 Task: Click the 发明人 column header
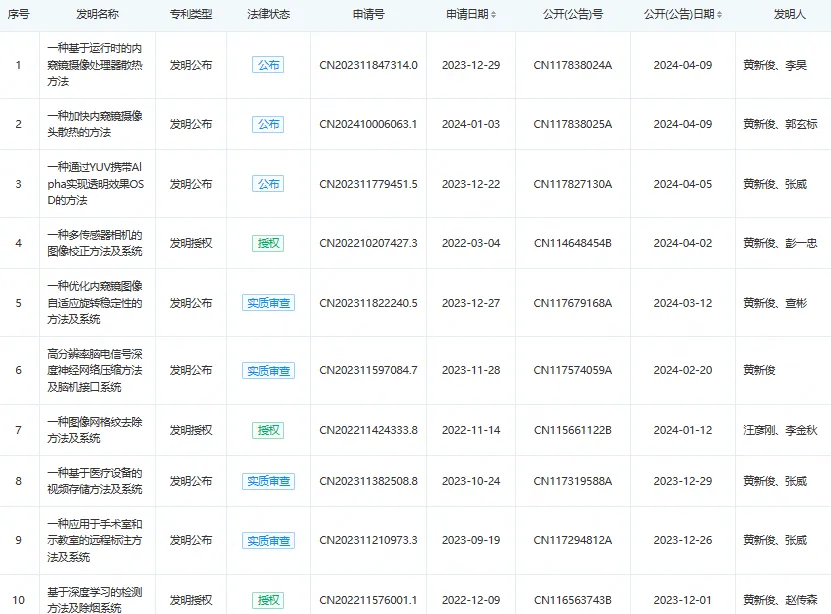click(x=790, y=14)
